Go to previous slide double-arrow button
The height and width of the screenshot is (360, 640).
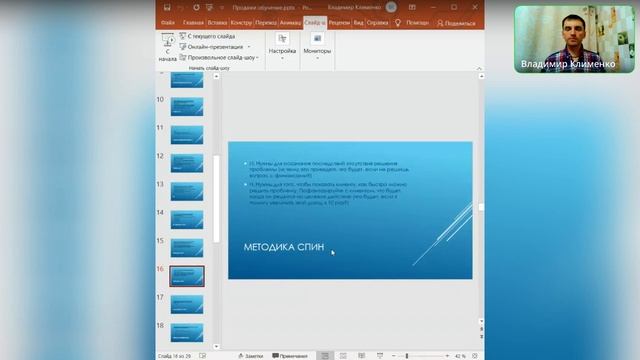[x=481, y=329]
